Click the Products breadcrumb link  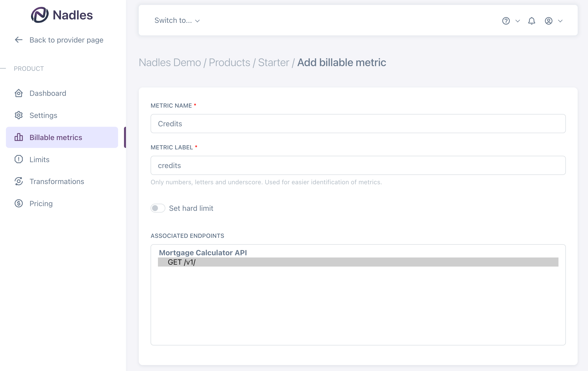coord(229,62)
